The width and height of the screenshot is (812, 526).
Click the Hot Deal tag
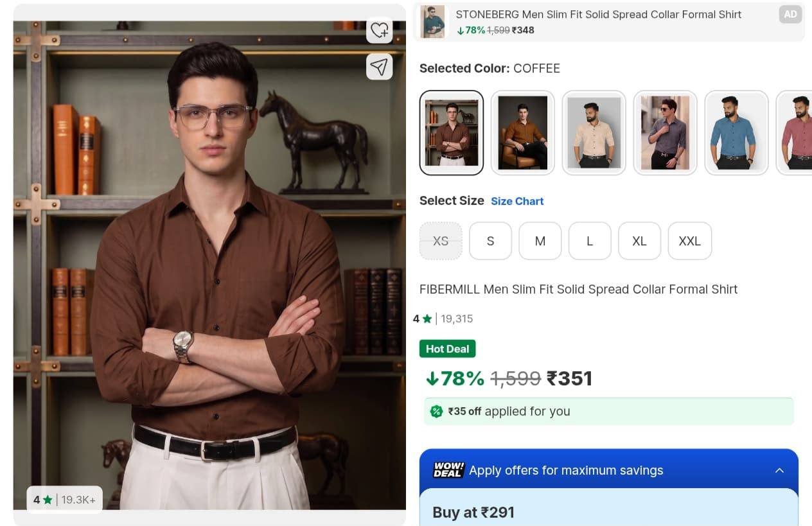point(447,349)
